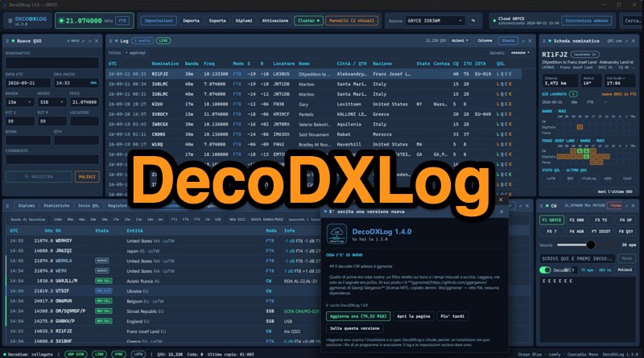Click the Decodium collegato status indicator

(x=29, y=354)
